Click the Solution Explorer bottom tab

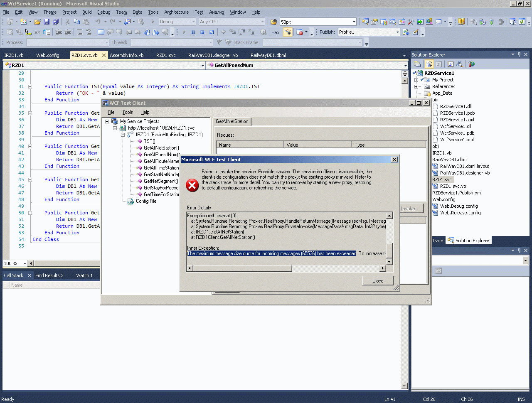tap(469, 241)
